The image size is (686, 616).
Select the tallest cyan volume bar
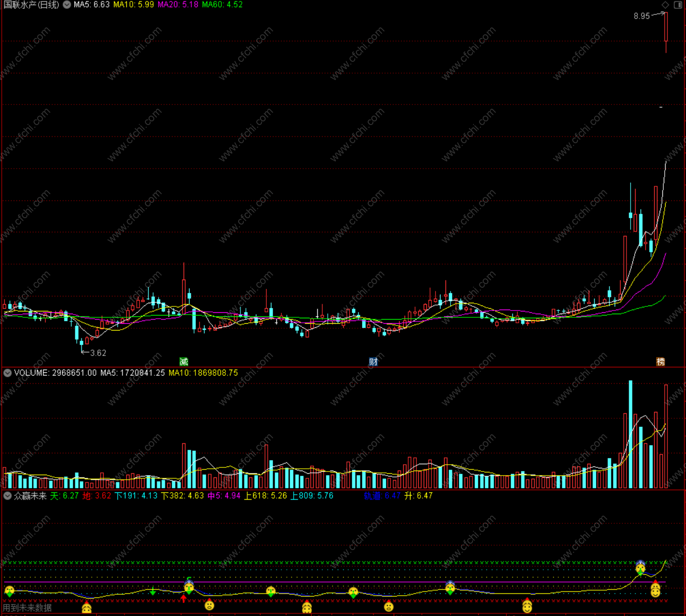pos(631,434)
